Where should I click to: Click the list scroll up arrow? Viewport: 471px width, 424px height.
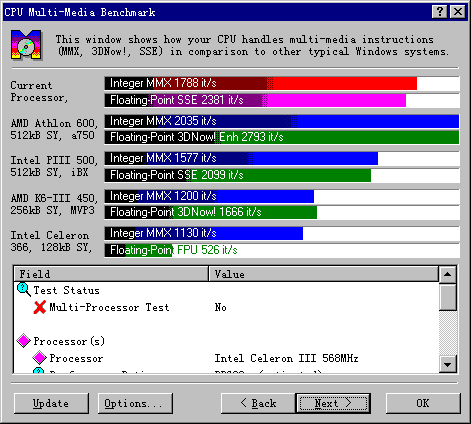click(x=447, y=274)
